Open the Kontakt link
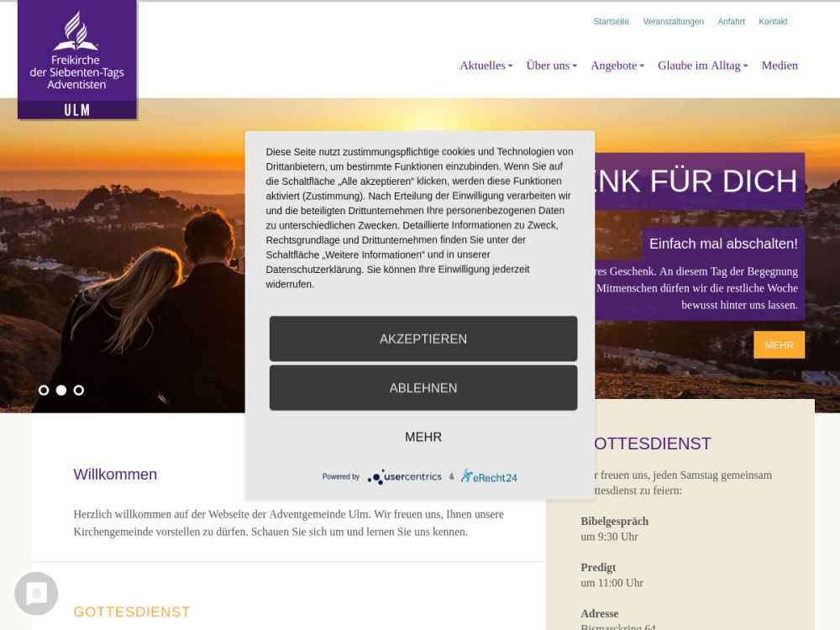The width and height of the screenshot is (840, 630). pos(773,22)
